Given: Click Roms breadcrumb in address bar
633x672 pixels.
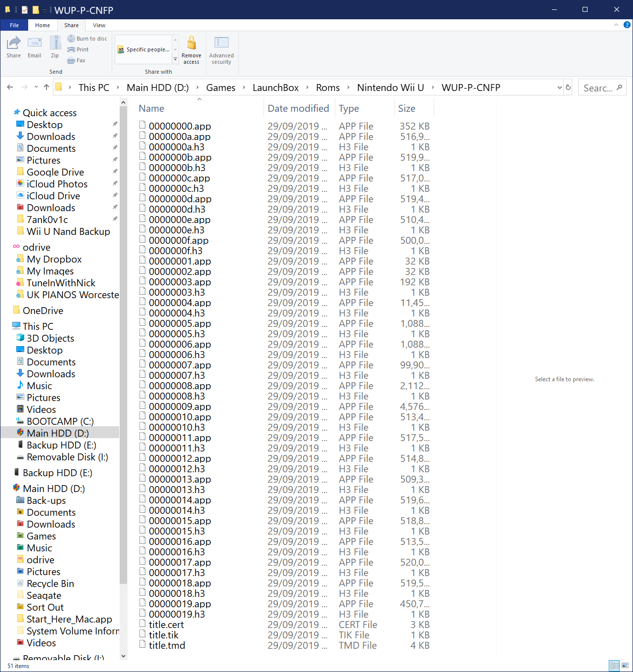Looking at the screenshot, I should pos(328,88).
